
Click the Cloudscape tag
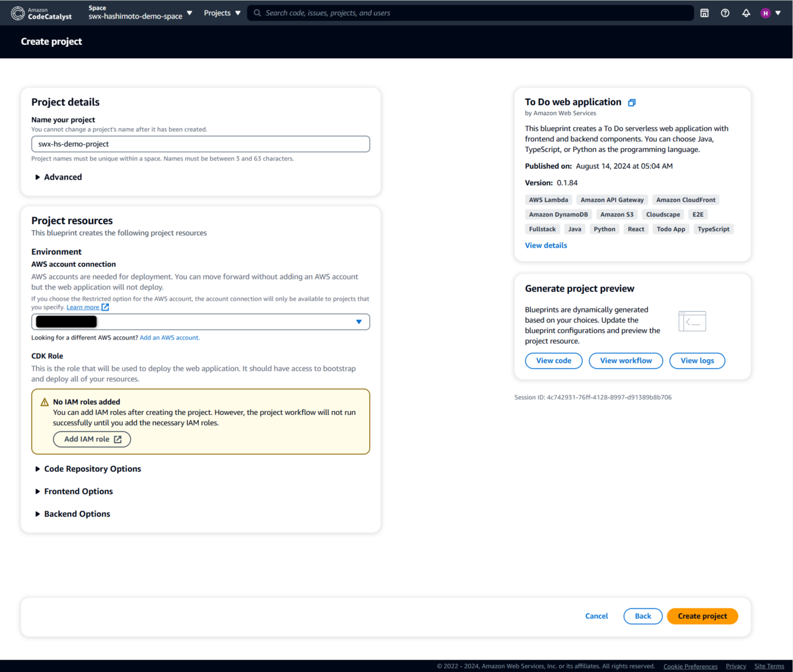click(x=663, y=214)
